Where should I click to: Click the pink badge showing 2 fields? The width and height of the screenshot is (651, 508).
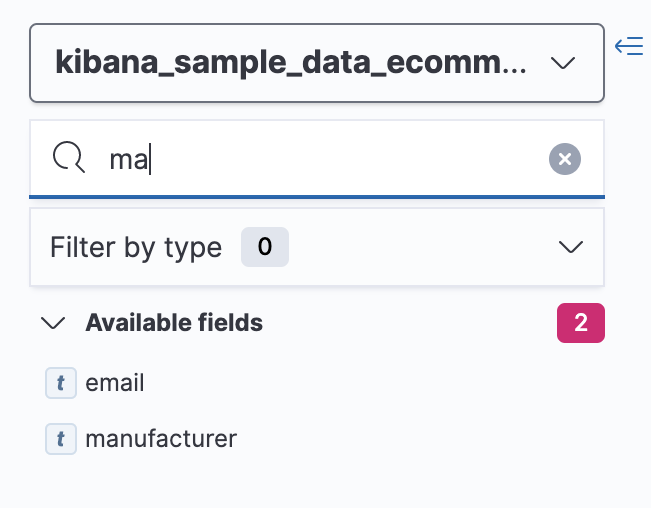point(581,323)
